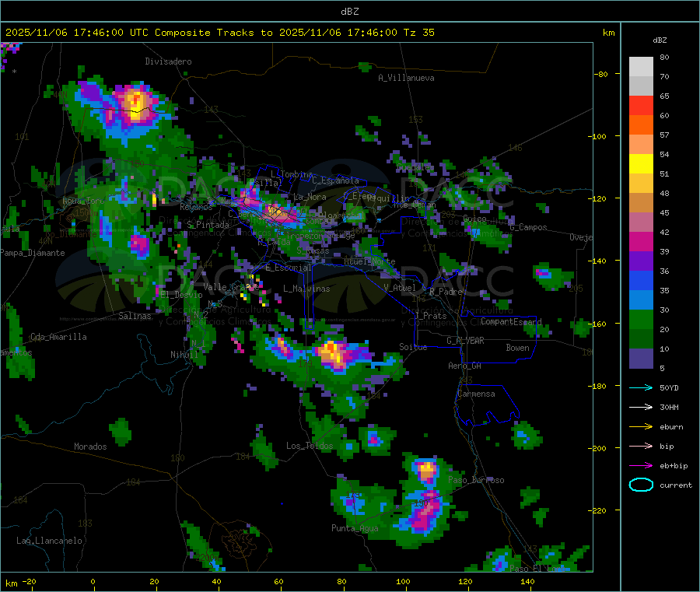Click the 'S_Pintada' map label
Viewport: 700px width, 592px height.
[208, 225]
